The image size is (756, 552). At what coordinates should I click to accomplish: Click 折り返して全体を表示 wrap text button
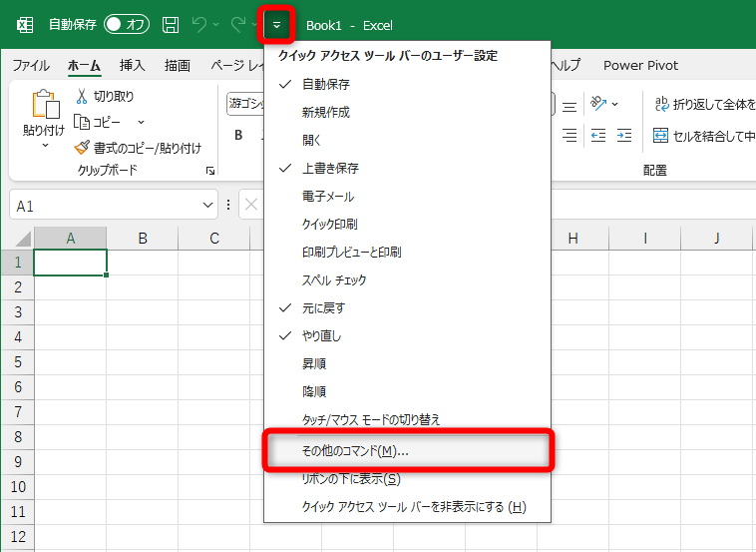click(705, 104)
